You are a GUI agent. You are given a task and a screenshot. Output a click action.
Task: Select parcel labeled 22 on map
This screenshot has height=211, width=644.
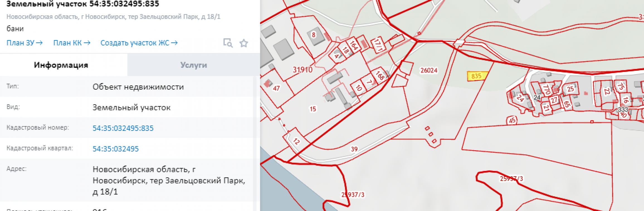click(607, 91)
